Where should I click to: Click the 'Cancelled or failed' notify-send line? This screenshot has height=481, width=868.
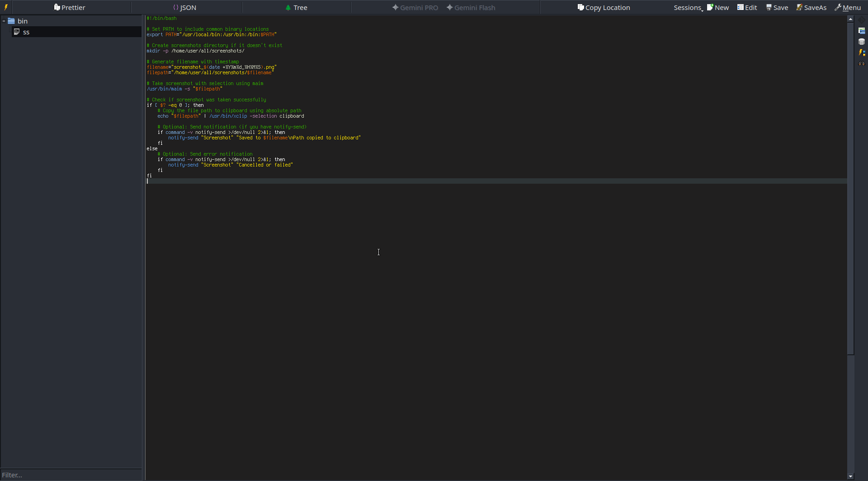click(x=231, y=165)
